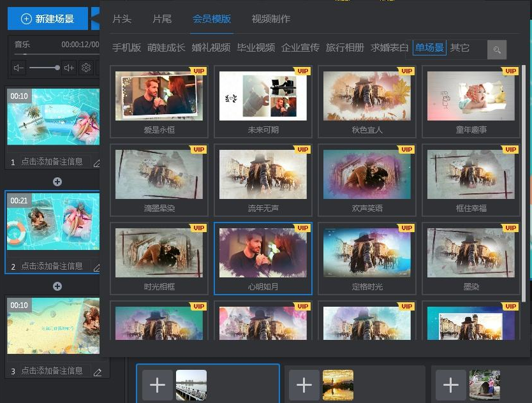Insert scene between scenes 2 and 3
The height and width of the screenshot is (403, 532).
[x=57, y=286]
